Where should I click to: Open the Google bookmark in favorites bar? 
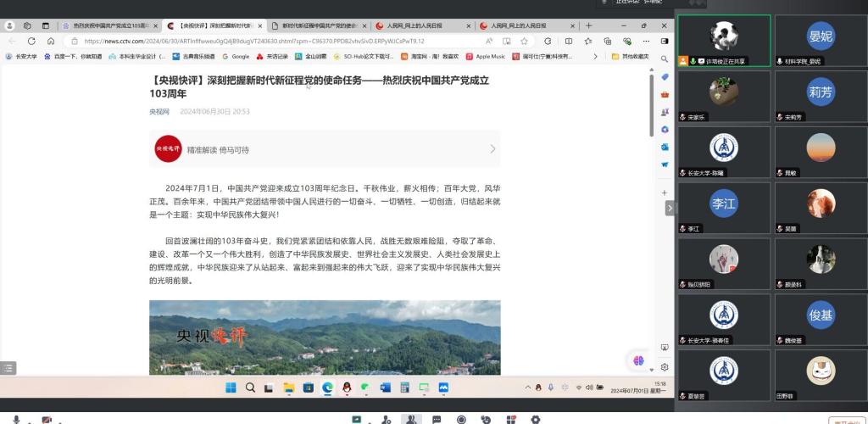pos(236,57)
